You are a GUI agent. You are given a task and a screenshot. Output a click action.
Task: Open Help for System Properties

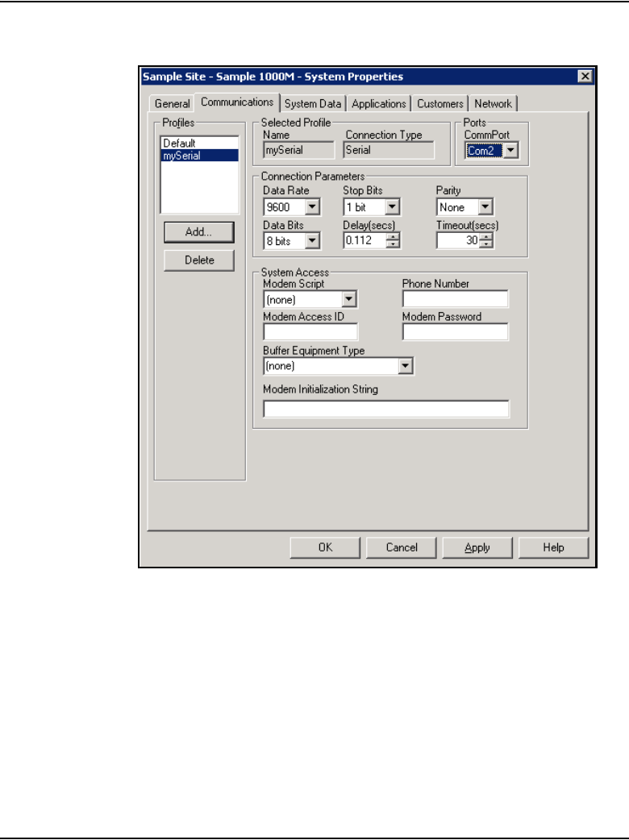(x=553, y=547)
